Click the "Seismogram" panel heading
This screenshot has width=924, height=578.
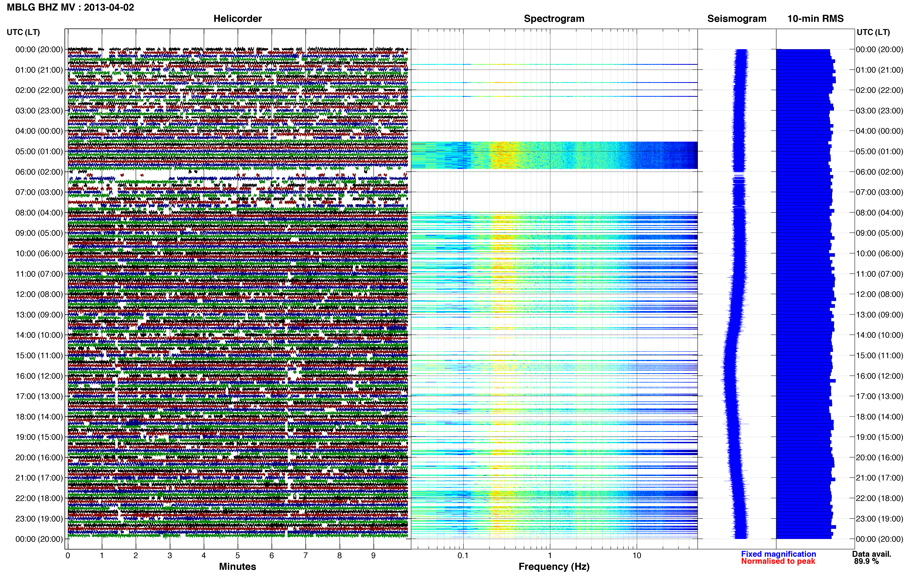point(737,19)
